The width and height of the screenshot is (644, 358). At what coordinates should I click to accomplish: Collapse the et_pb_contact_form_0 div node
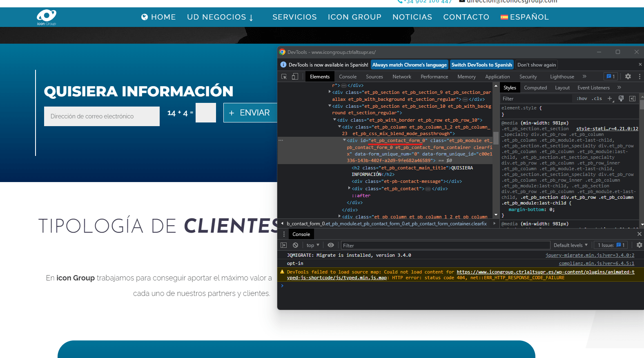coord(345,140)
